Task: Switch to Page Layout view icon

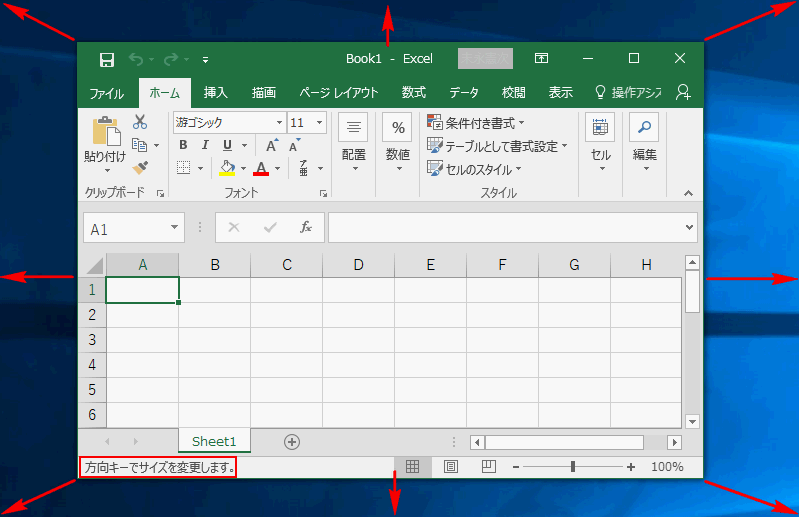Action: coord(451,467)
